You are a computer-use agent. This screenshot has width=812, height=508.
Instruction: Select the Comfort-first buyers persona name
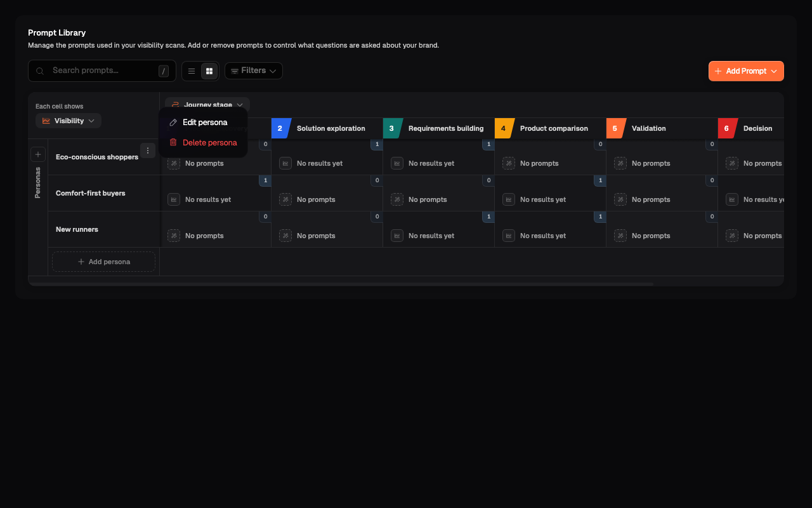pyautogui.click(x=91, y=193)
